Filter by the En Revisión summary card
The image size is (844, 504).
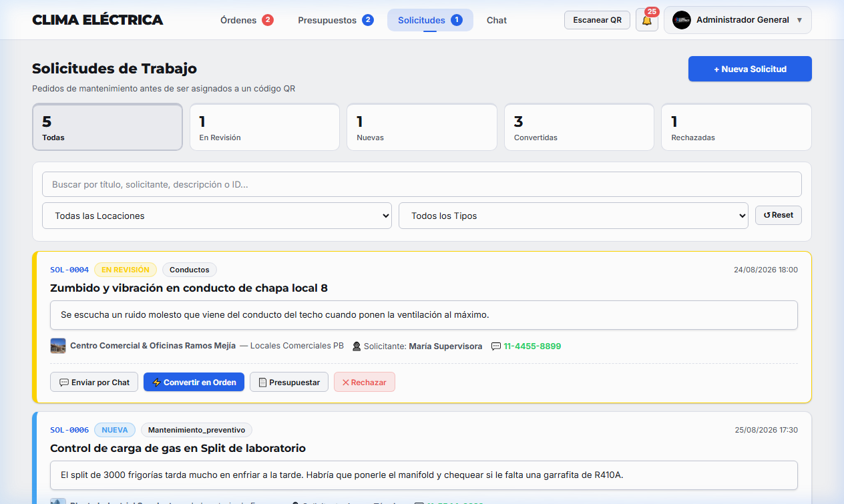(x=264, y=127)
